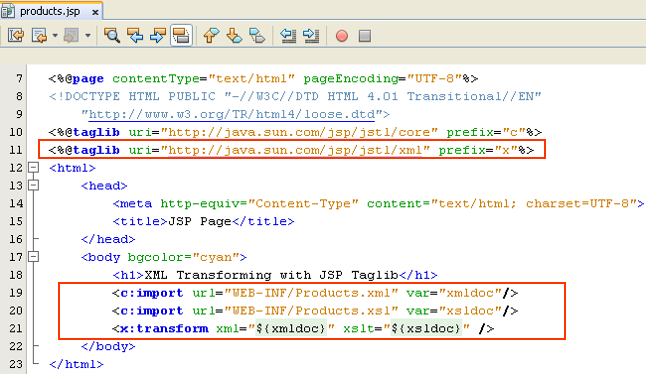Open the Forward history dropdown arrow
This screenshot has width=646, height=374.
(87, 36)
